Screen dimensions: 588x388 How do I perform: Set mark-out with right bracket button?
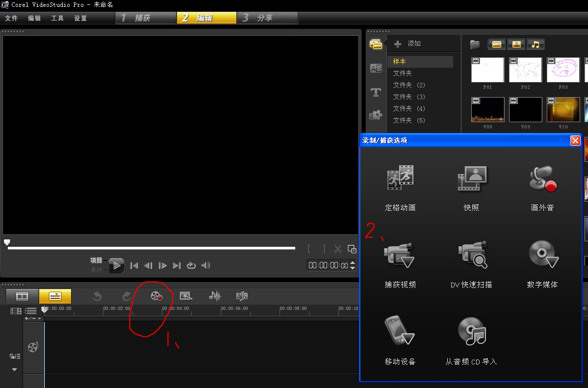coord(324,249)
